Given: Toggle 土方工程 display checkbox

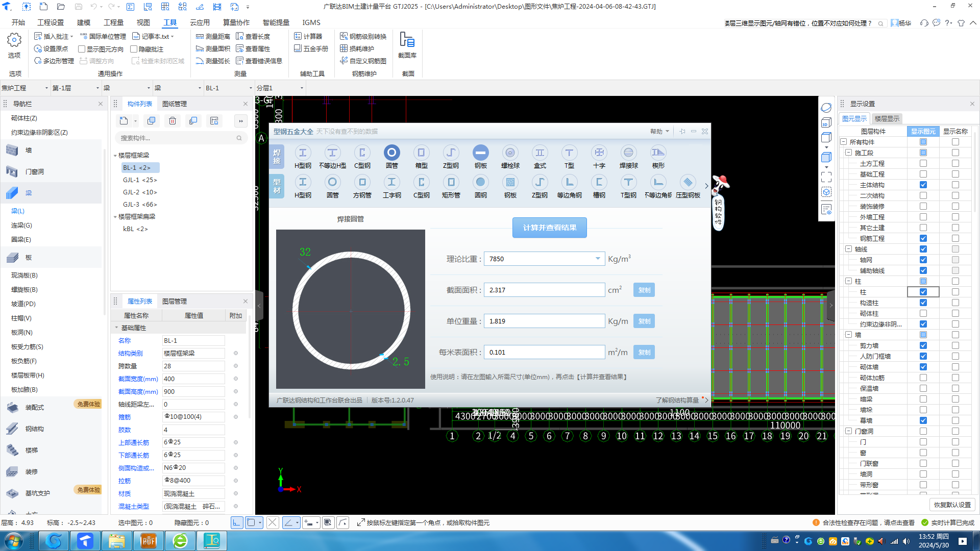Looking at the screenshot, I should [x=923, y=163].
